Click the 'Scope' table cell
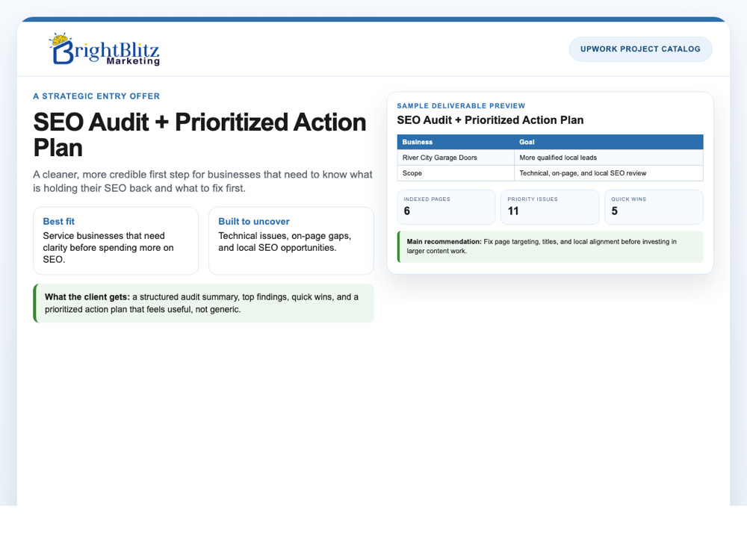 pos(456,173)
